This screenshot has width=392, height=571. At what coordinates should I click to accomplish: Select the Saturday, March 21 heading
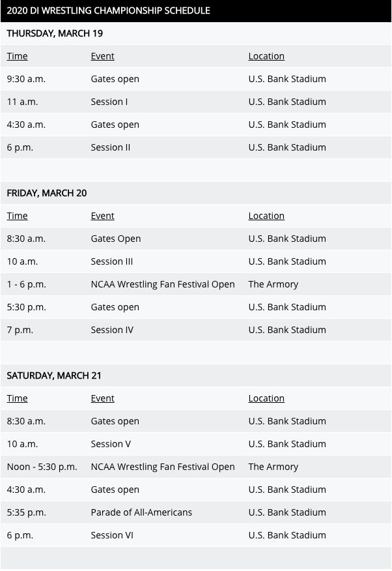pos(55,375)
